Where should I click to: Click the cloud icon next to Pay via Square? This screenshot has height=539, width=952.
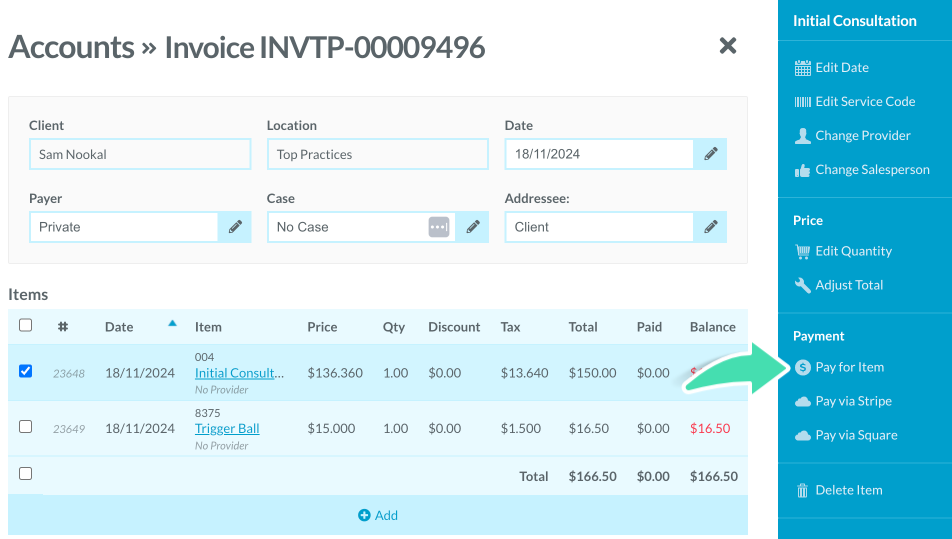pos(803,436)
